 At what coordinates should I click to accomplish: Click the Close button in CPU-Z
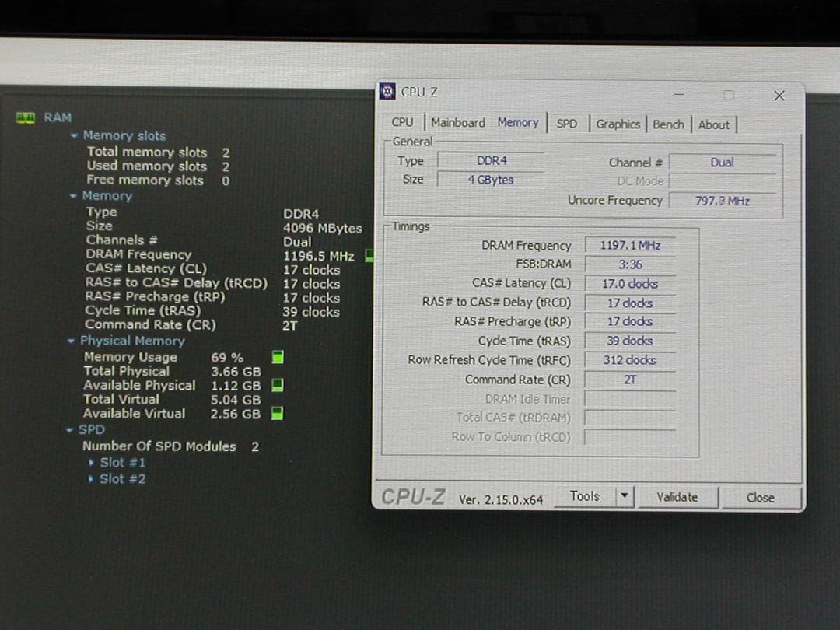click(760, 498)
